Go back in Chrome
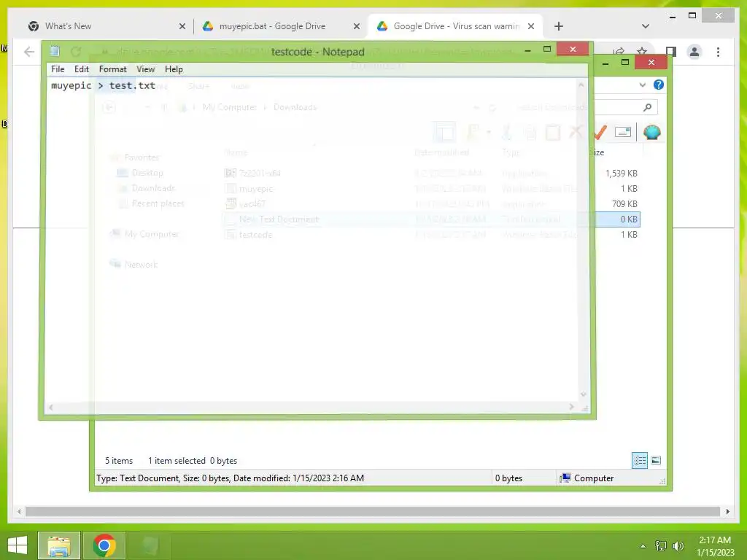Image resolution: width=747 pixels, height=560 pixels. click(x=29, y=52)
